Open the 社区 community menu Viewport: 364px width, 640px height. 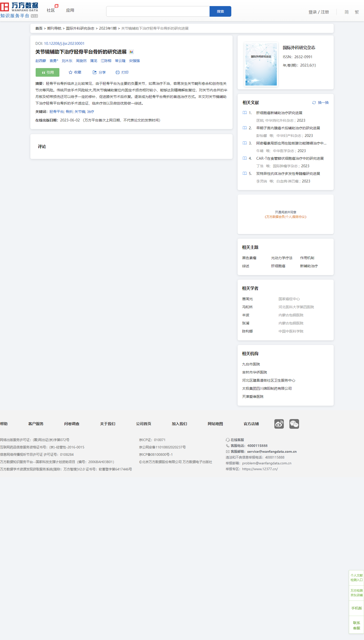pos(51,10)
